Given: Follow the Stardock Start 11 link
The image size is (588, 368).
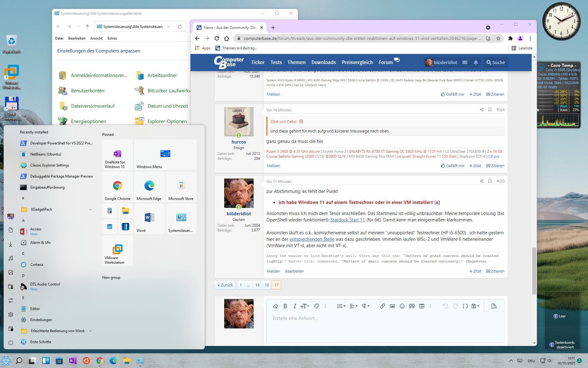Looking at the screenshot, I should click(347, 220).
